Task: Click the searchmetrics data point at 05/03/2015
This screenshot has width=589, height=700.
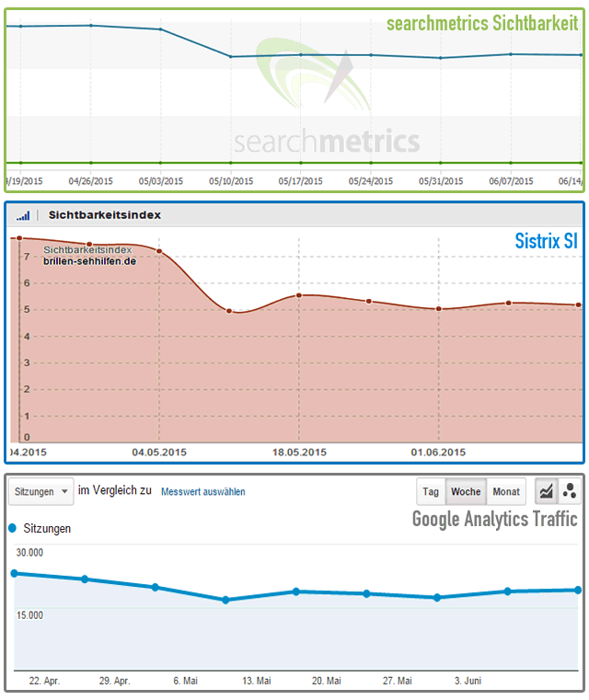Action: point(161,29)
